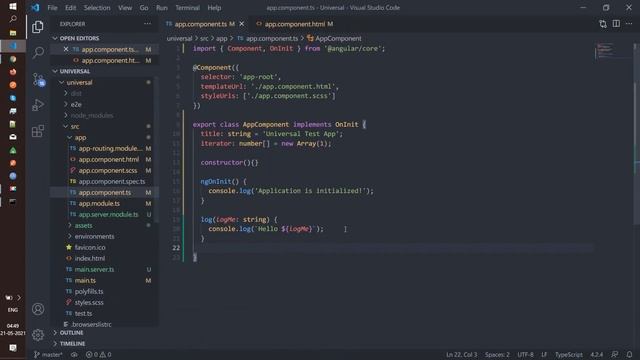Open main.server.ts in file tree
The height and width of the screenshot is (360, 640).
point(94,269)
